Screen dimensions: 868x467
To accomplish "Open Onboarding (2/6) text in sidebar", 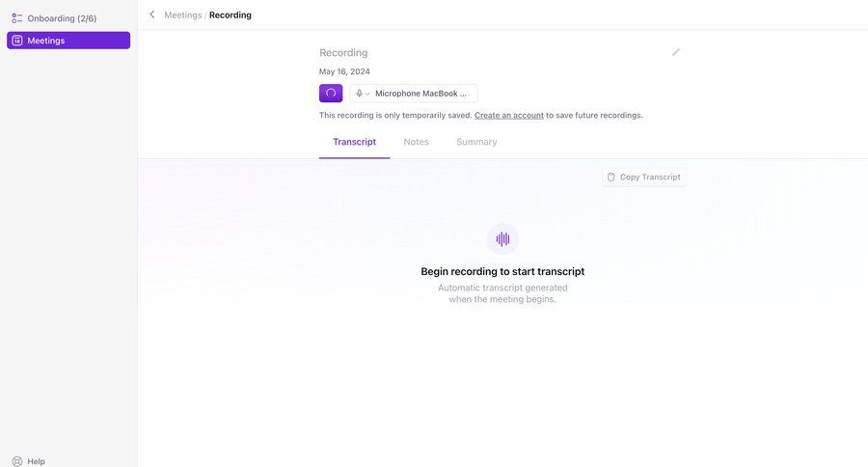I will click(x=62, y=18).
